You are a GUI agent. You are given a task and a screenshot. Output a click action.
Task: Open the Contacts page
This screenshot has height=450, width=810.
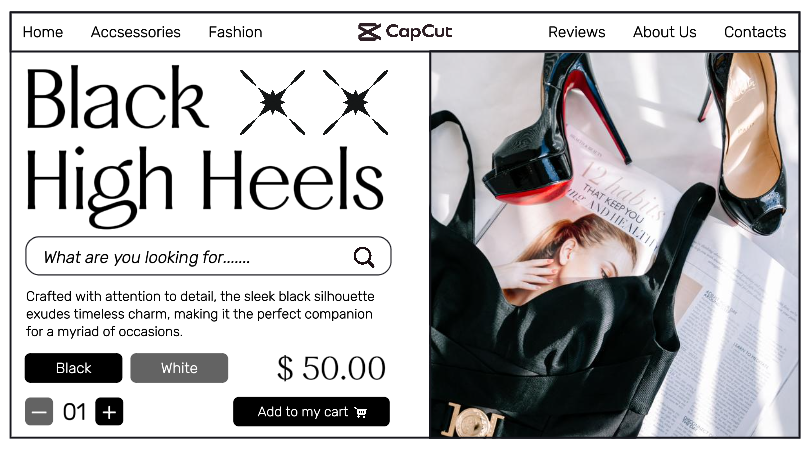[755, 32]
